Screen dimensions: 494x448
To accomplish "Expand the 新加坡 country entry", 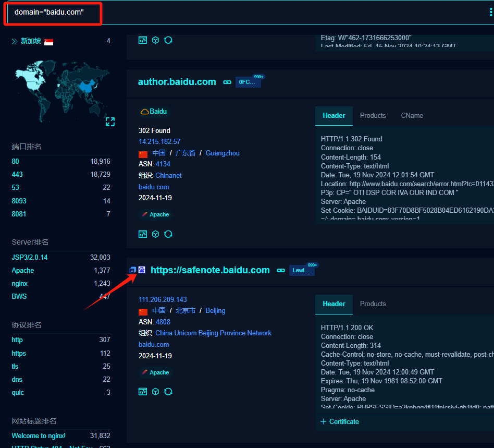I will (15, 41).
